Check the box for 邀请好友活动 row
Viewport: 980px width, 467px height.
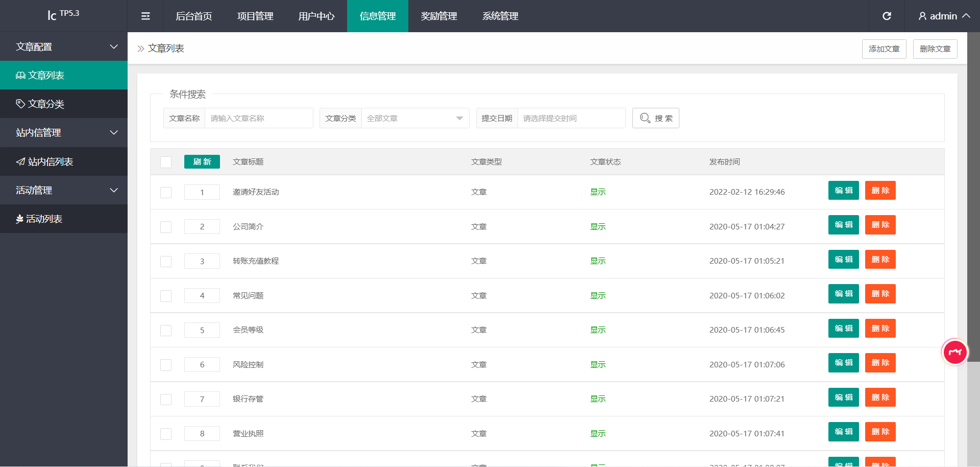[x=166, y=193]
